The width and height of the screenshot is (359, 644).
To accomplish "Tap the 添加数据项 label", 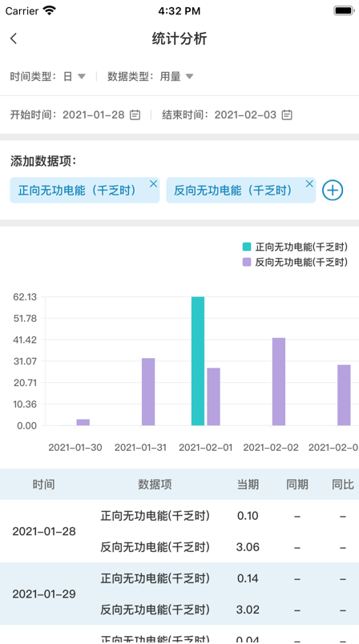I will pos(43,162).
